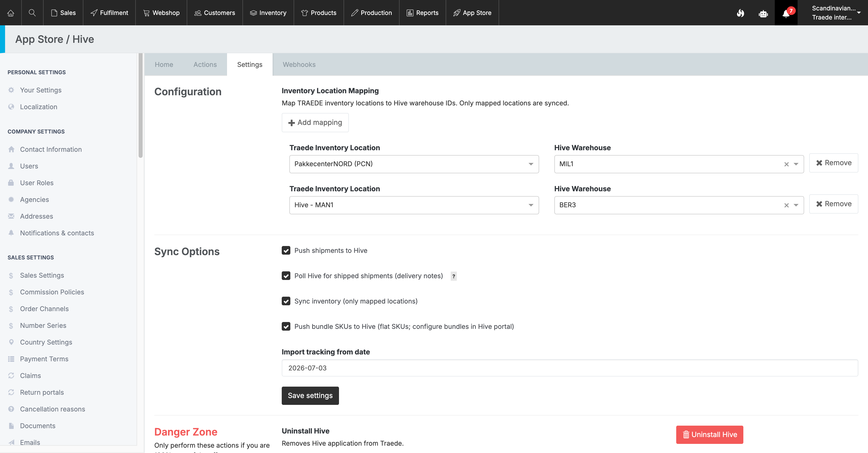This screenshot has width=868, height=453.
Task: Open PakkecenterNORD (PCN) location dropdown
Action: pyautogui.click(x=414, y=164)
